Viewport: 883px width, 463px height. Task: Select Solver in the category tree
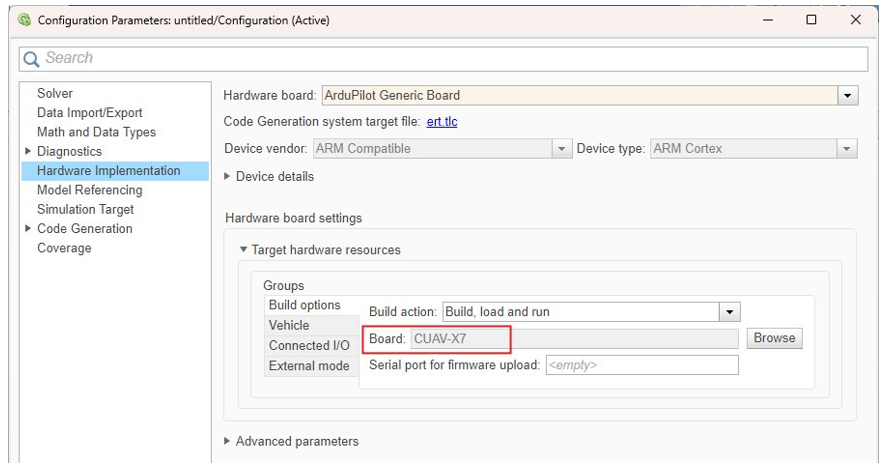(x=55, y=94)
